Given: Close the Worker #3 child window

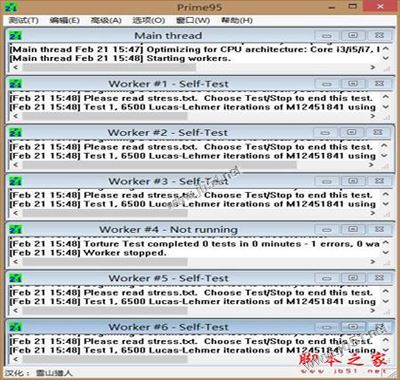Looking at the screenshot, I should (x=379, y=181).
